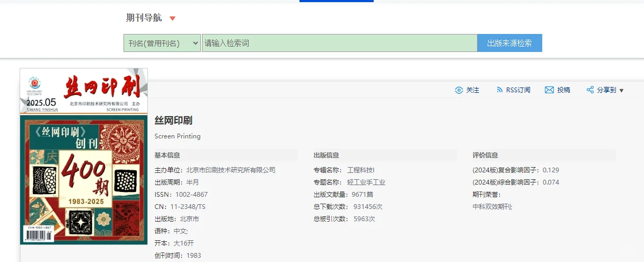Click the 出版来源检索 search button

509,43
